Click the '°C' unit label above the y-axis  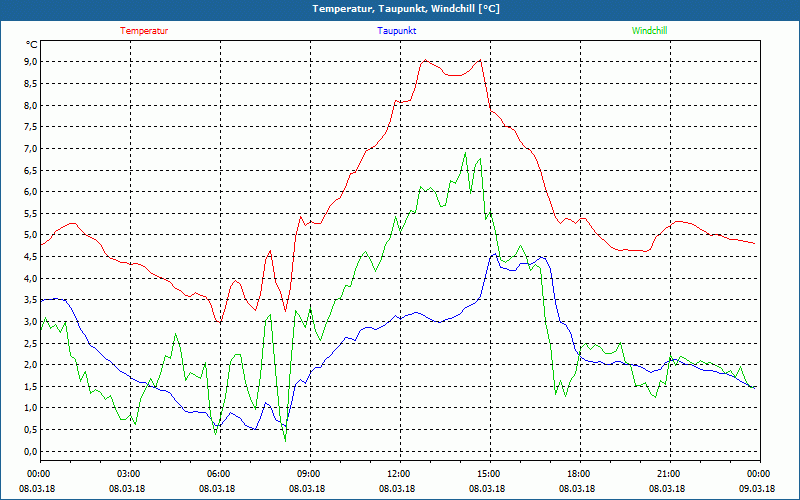pyautogui.click(x=32, y=45)
